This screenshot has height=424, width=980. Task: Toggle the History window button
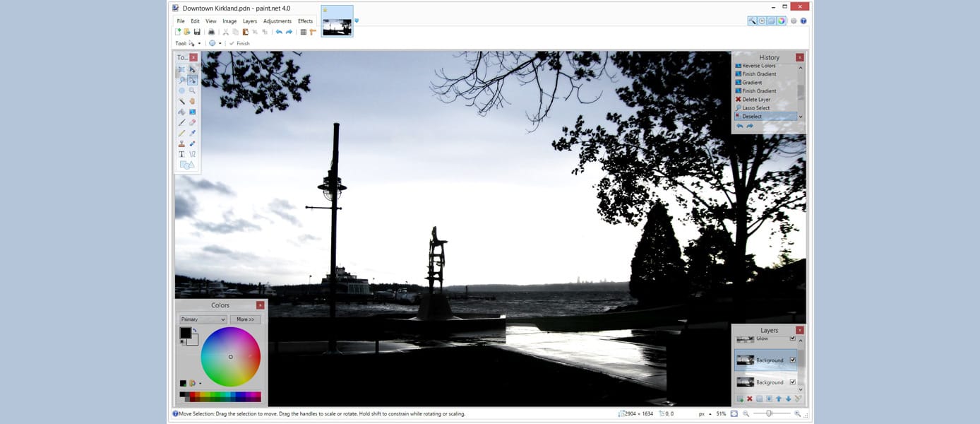(x=762, y=21)
